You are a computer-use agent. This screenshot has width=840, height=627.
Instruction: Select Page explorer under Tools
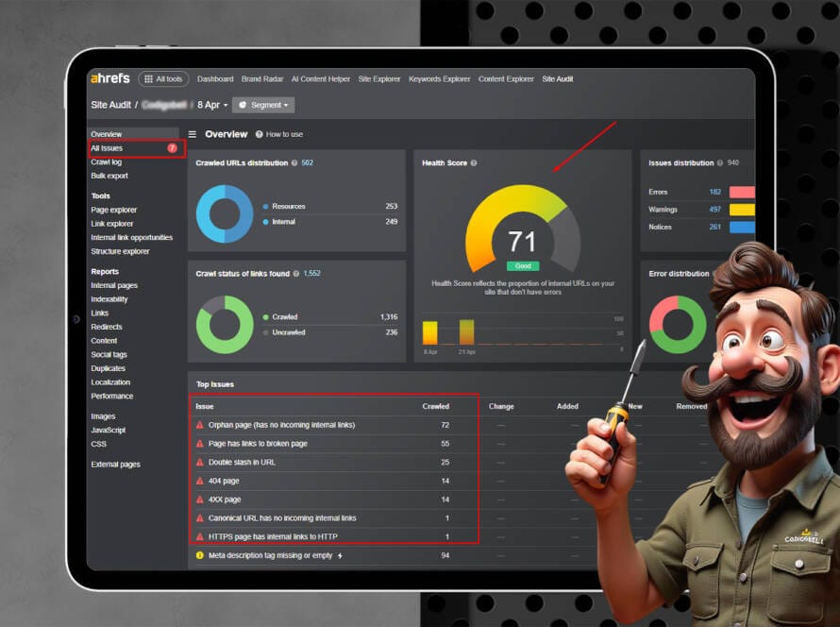tap(114, 210)
